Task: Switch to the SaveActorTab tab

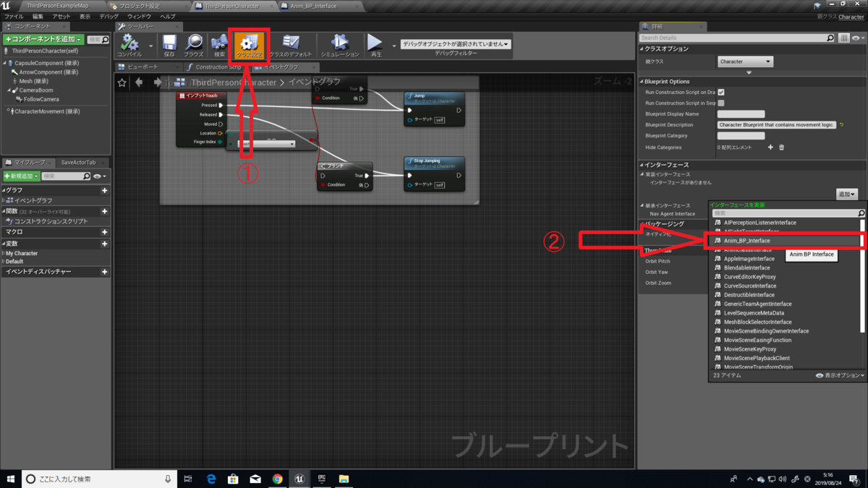Action: point(78,163)
